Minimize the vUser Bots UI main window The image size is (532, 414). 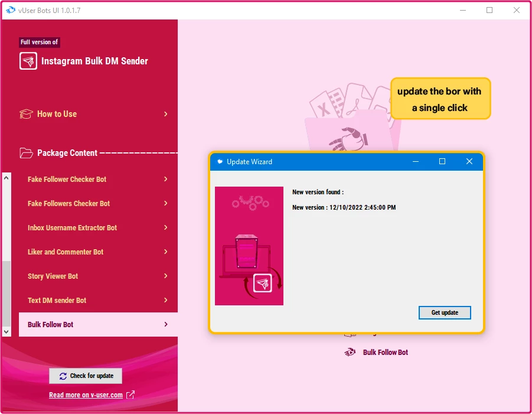coord(462,10)
